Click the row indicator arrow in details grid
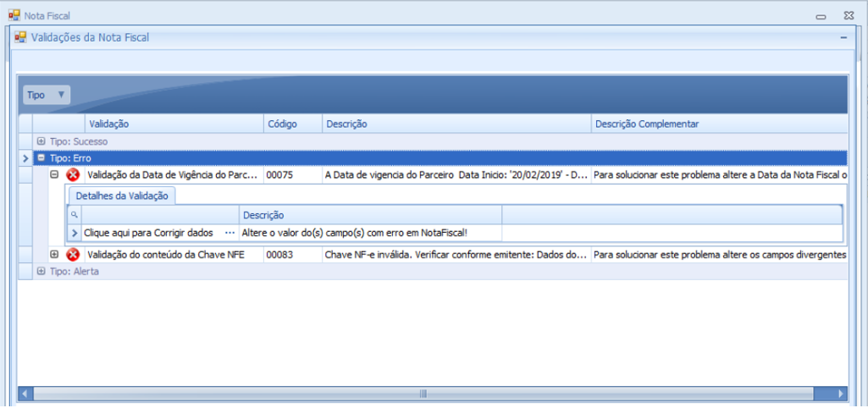 [75, 233]
